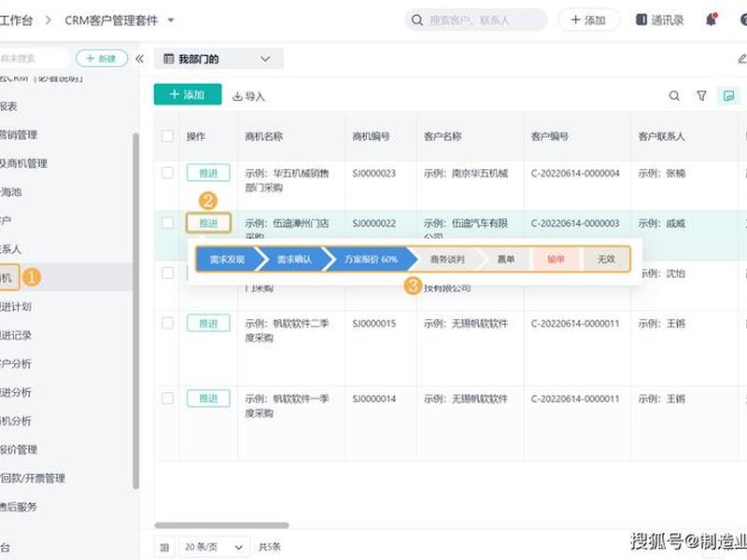Click 推进 button for SJ0000023

[208, 173]
